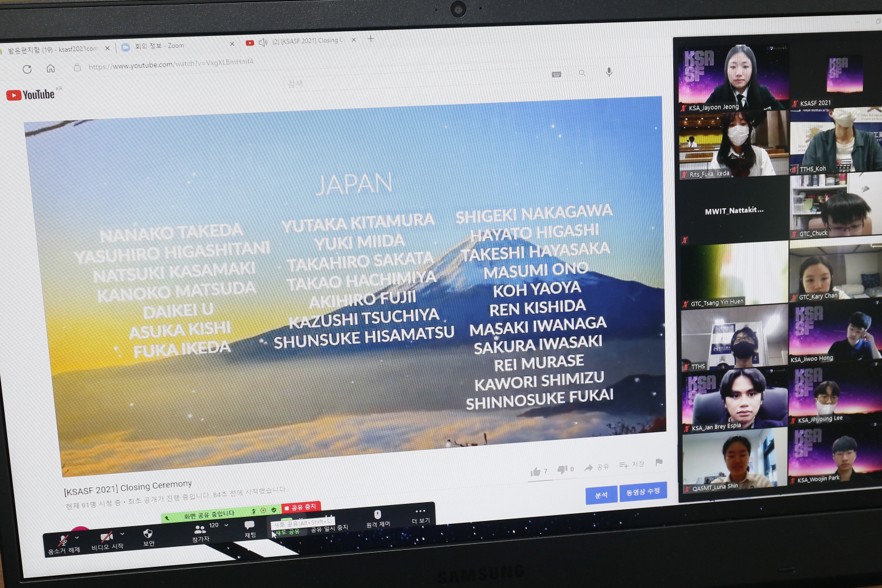Select KSA_Jayoon Jeong video tile

click(734, 78)
